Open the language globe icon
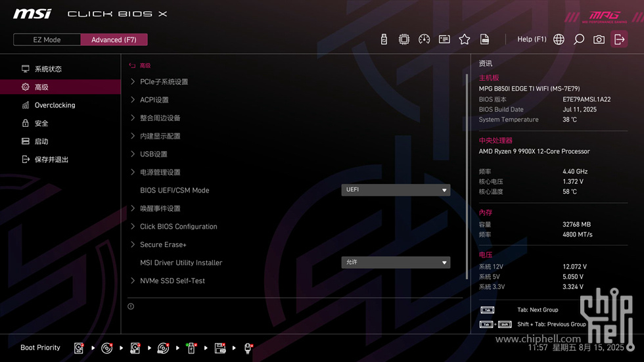Screen dimensions: 644x362 [x=559, y=39]
